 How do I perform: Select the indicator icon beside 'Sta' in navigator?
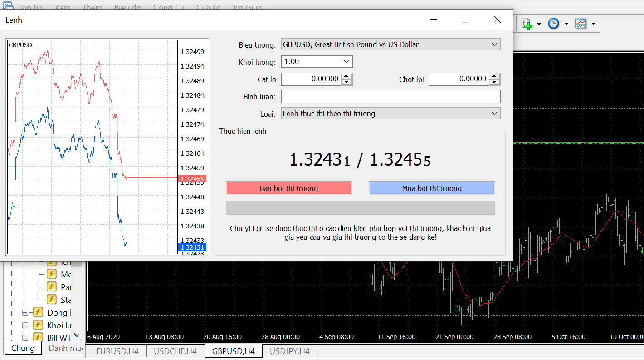52,300
